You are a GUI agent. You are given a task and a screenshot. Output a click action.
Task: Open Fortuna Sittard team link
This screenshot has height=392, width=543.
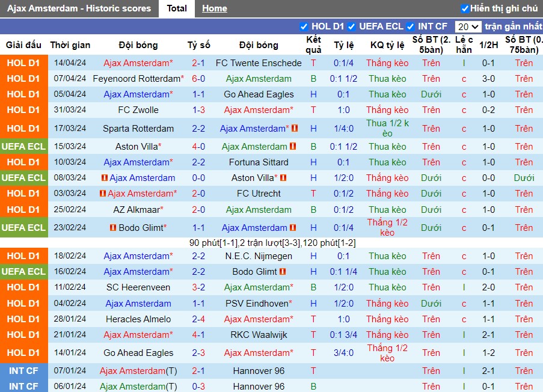tap(259, 162)
